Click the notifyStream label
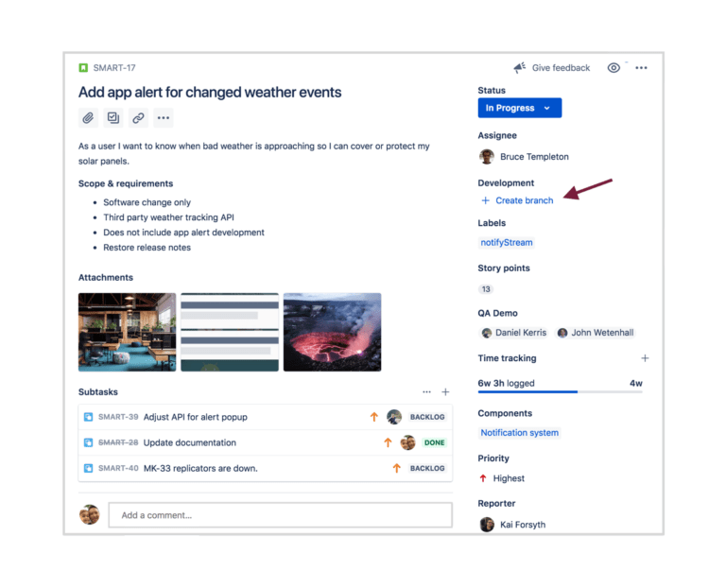 pyautogui.click(x=507, y=243)
